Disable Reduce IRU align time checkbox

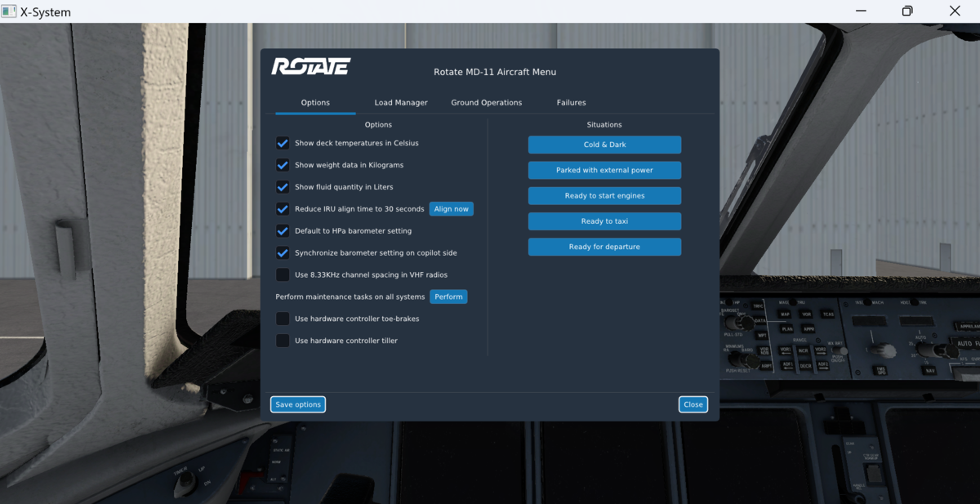click(283, 209)
